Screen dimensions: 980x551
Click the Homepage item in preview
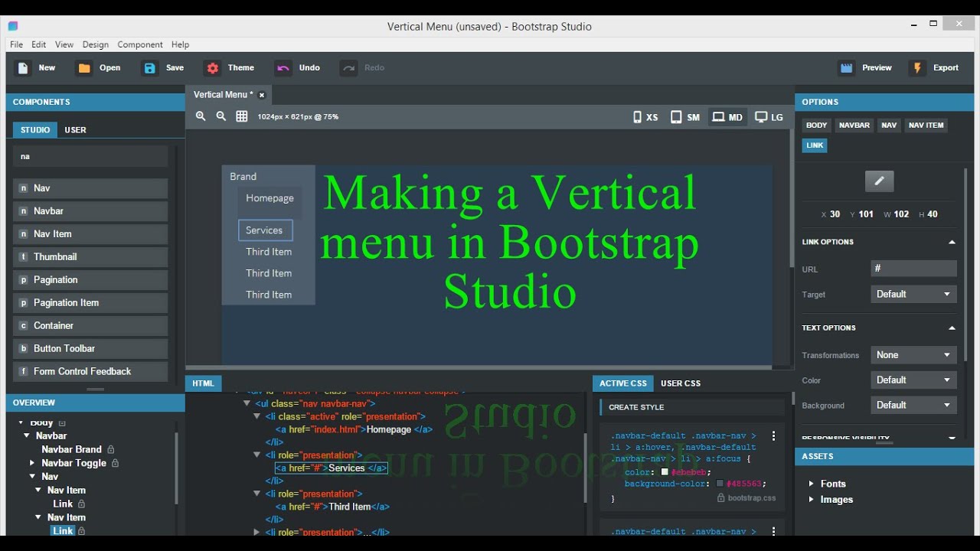(x=269, y=198)
